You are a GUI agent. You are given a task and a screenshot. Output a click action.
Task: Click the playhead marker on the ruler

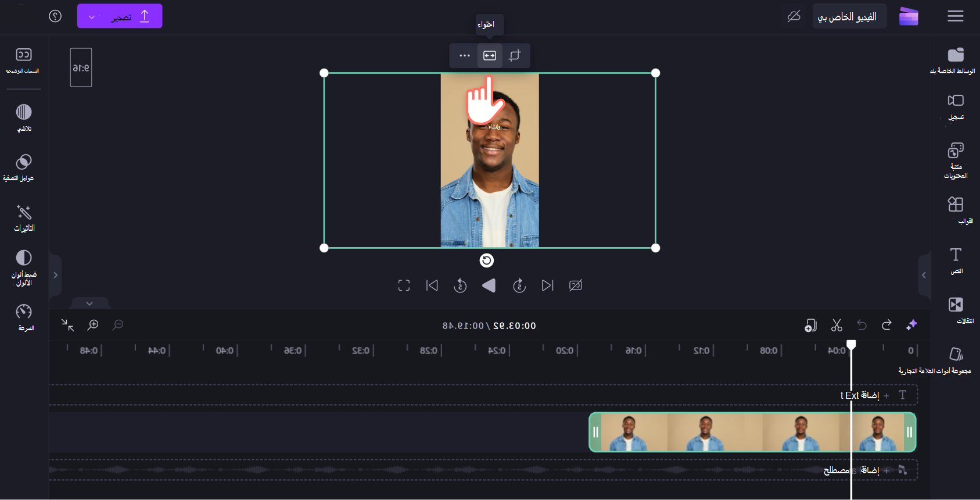[x=851, y=345]
